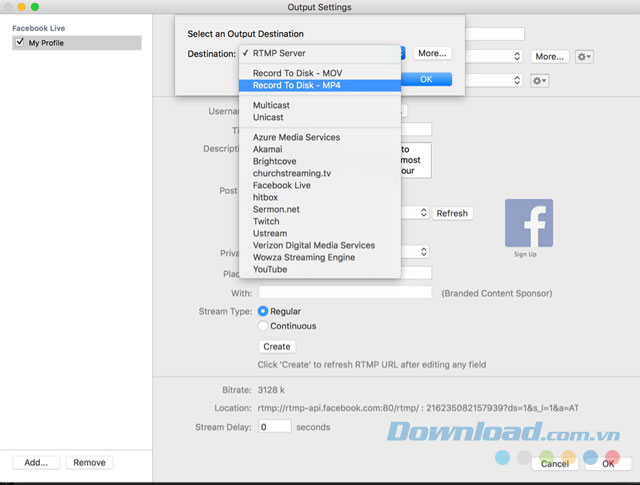640x485 pixels.
Task: Click the Bitrate value 3128 k
Action: coord(271,390)
